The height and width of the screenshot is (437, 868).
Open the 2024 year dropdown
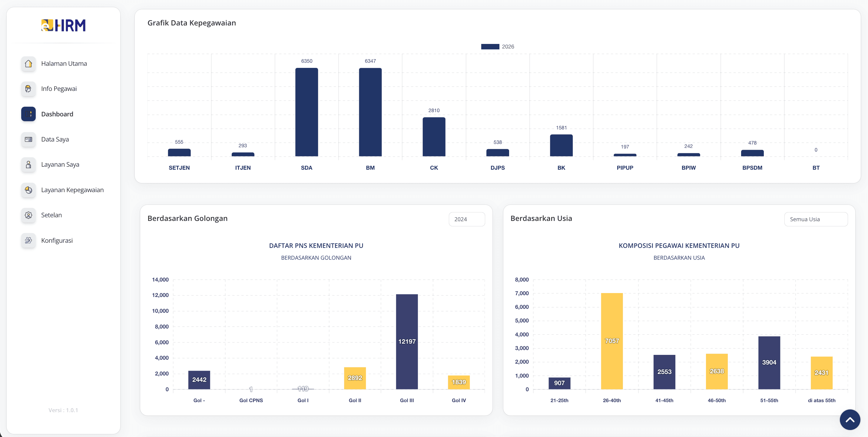click(x=467, y=219)
